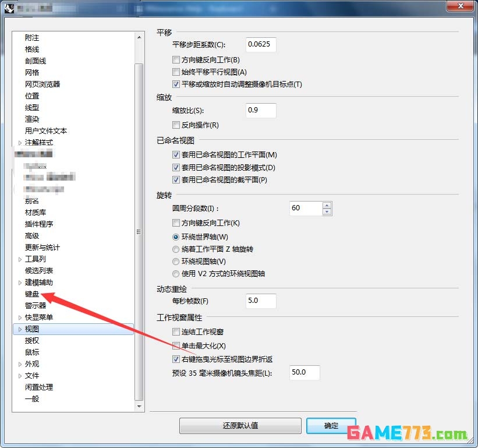The width and height of the screenshot is (478, 448).
Task: Expand the 工具列 tree node
Action: tap(20, 259)
